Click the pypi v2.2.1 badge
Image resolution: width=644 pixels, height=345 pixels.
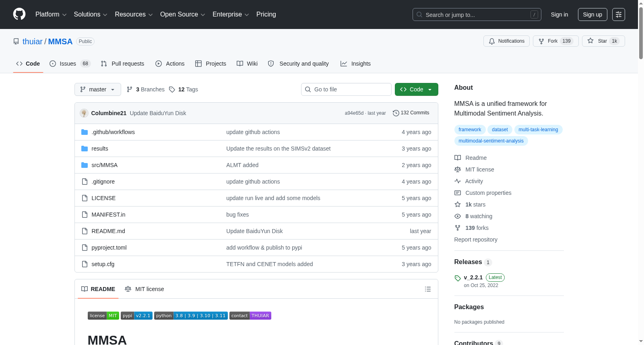pos(137,316)
